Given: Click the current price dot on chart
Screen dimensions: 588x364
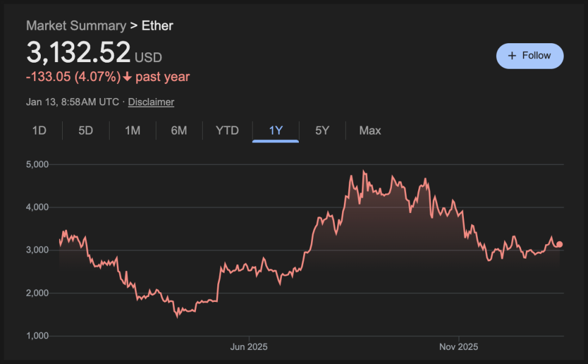Looking at the screenshot, I should tap(559, 244).
